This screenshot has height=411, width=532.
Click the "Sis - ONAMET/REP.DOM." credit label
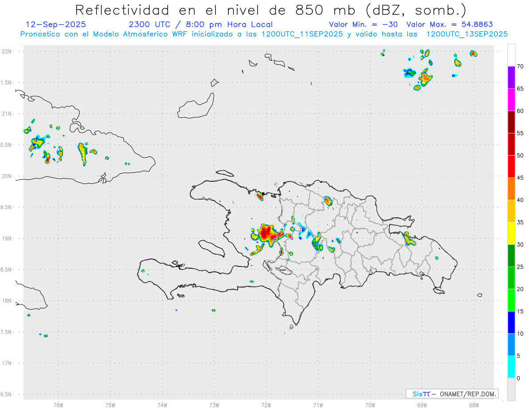452,394
